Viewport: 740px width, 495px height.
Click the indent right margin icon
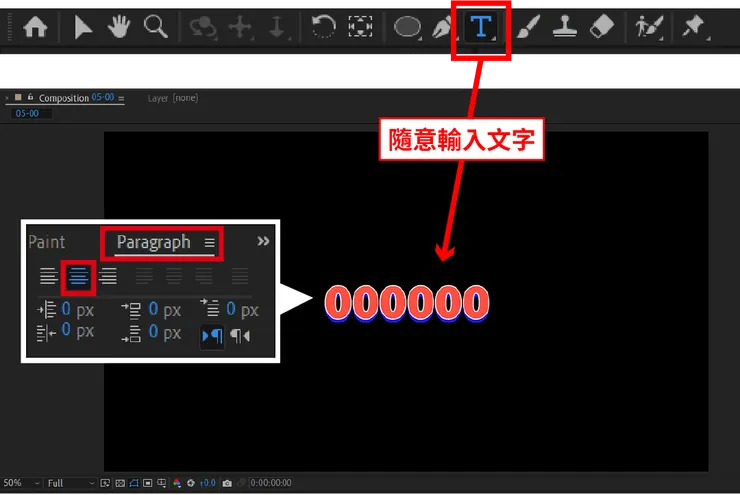(46, 333)
